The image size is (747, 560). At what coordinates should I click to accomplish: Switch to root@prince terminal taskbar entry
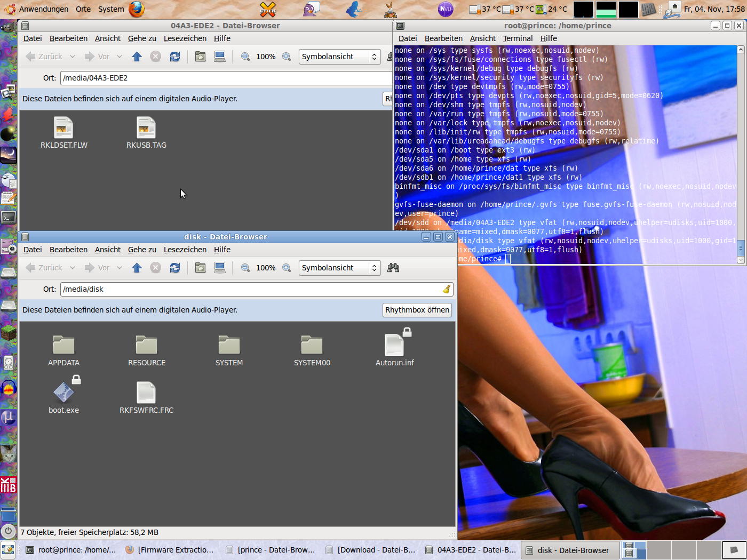[x=71, y=550]
